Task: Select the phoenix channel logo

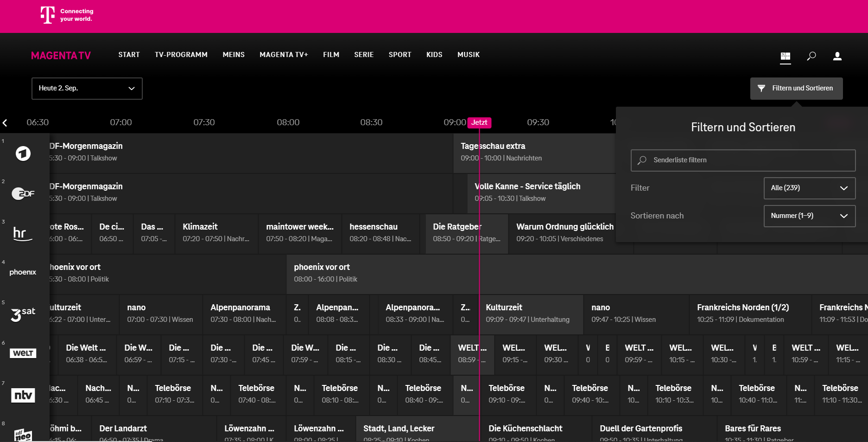Action: click(x=23, y=272)
